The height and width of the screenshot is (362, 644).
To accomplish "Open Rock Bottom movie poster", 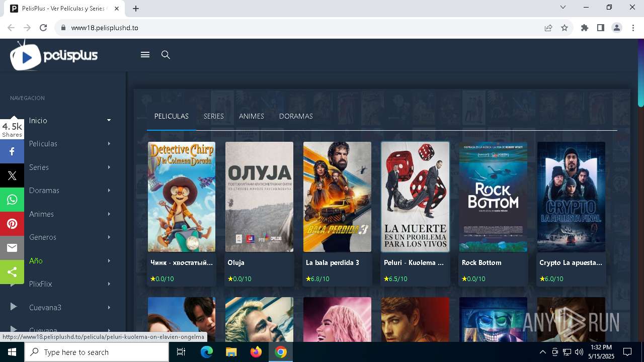I will (x=493, y=197).
